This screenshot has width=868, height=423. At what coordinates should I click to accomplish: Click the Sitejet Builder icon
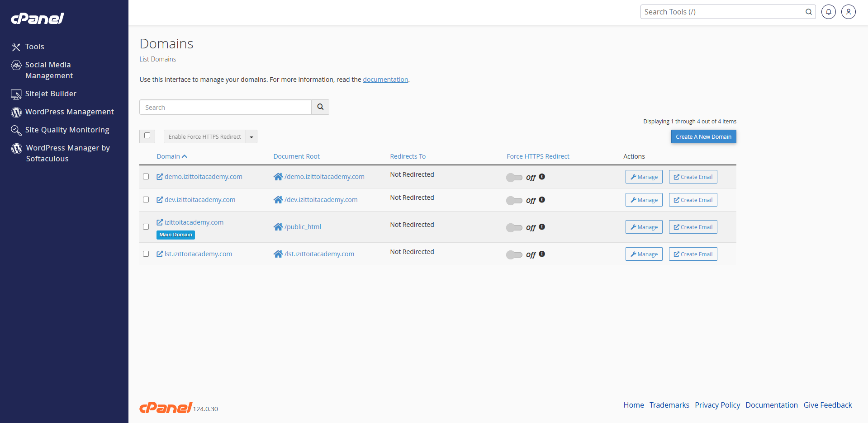(16, 94)
